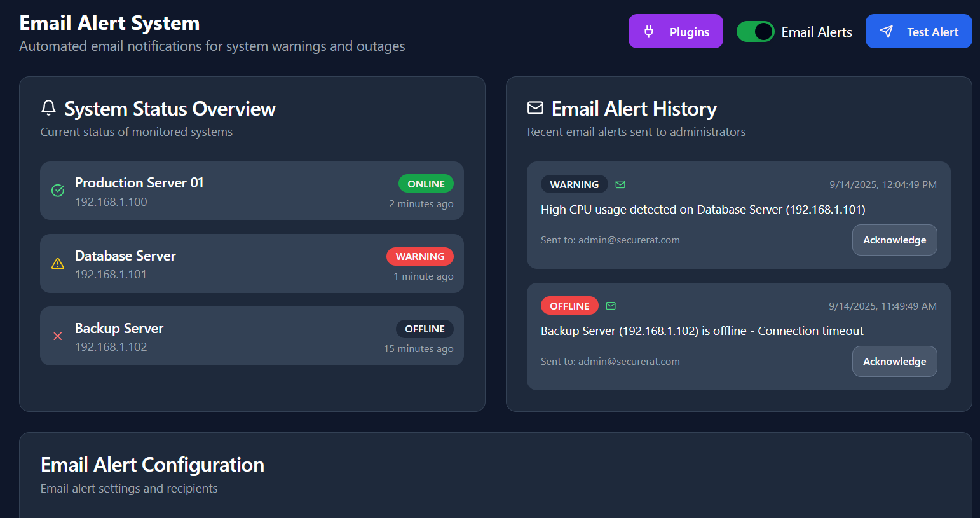Click the envelope icon beside Email Alert History

[535, 108]
